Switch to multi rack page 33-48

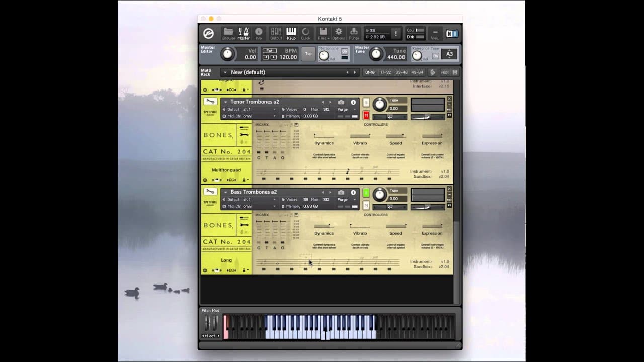click(401, 72)
